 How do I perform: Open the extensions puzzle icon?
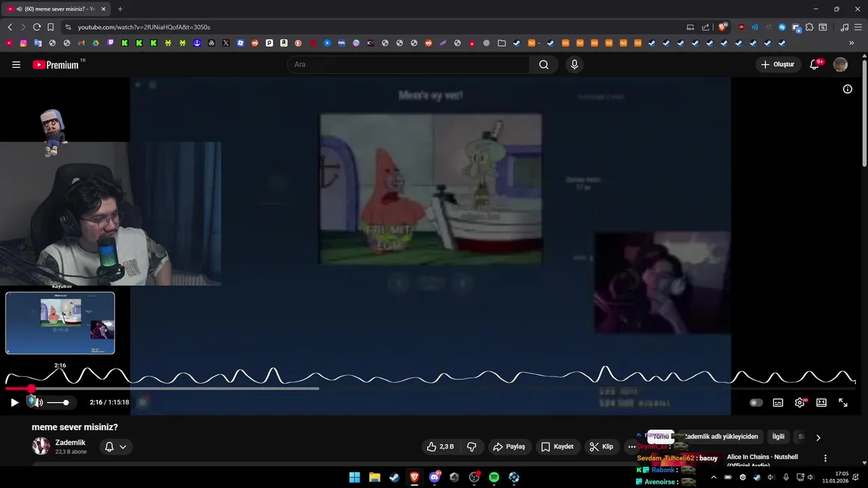(x=809, y=27)
